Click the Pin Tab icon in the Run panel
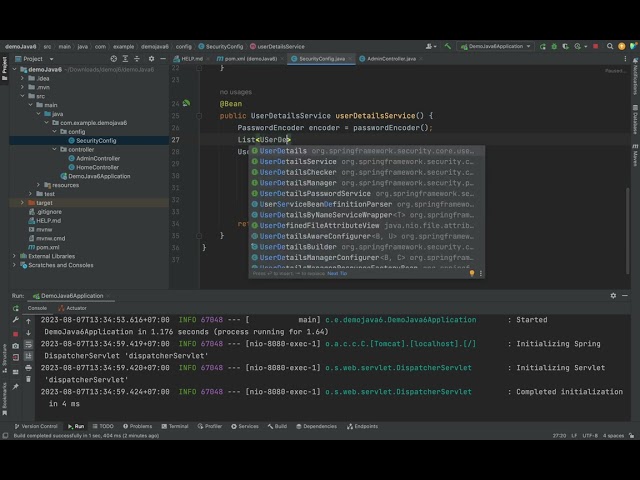 point(16,386)
